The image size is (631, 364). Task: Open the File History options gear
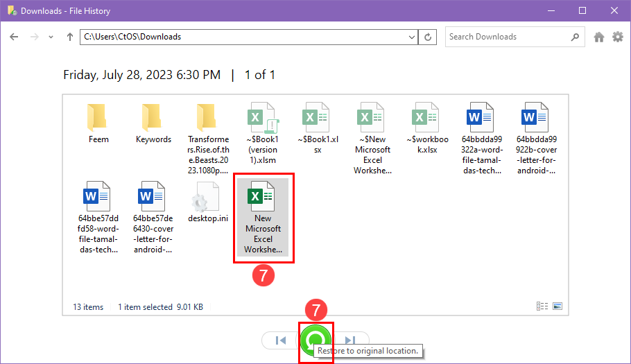tap(618, 37)
